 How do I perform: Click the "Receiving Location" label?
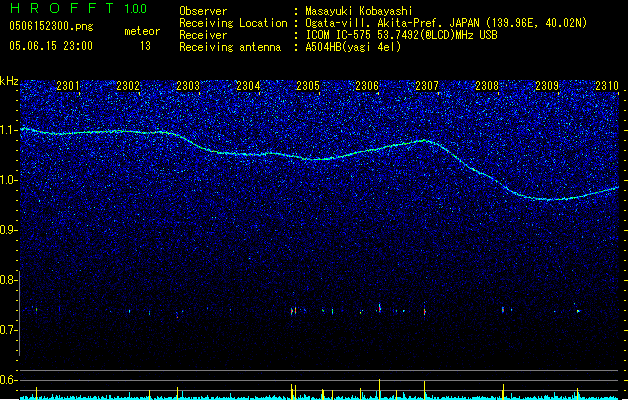(233, 23)
